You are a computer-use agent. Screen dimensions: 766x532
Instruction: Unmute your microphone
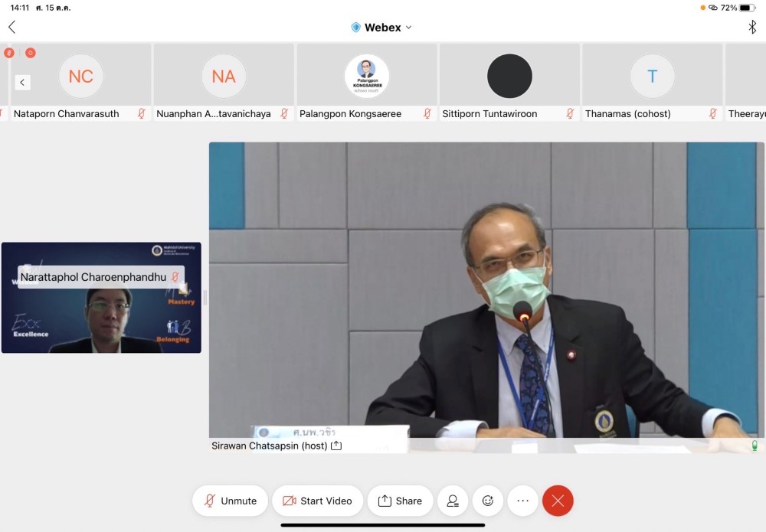point(230,501)
